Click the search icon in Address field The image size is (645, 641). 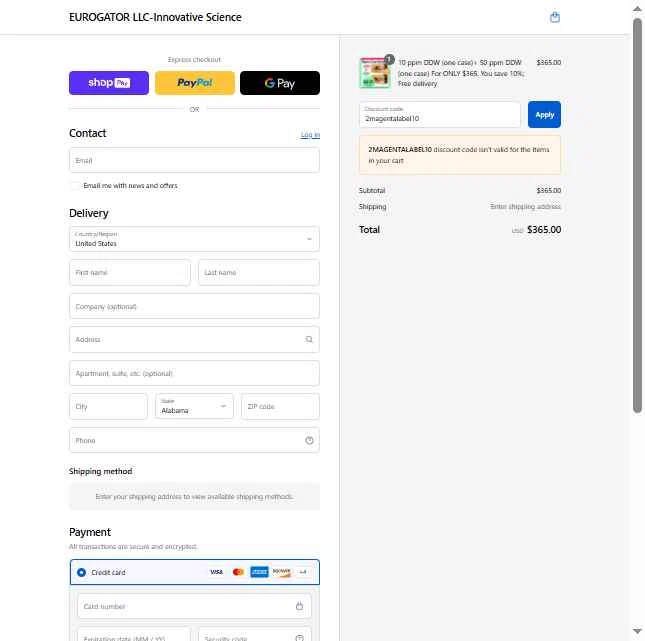(x=309, y=339)
